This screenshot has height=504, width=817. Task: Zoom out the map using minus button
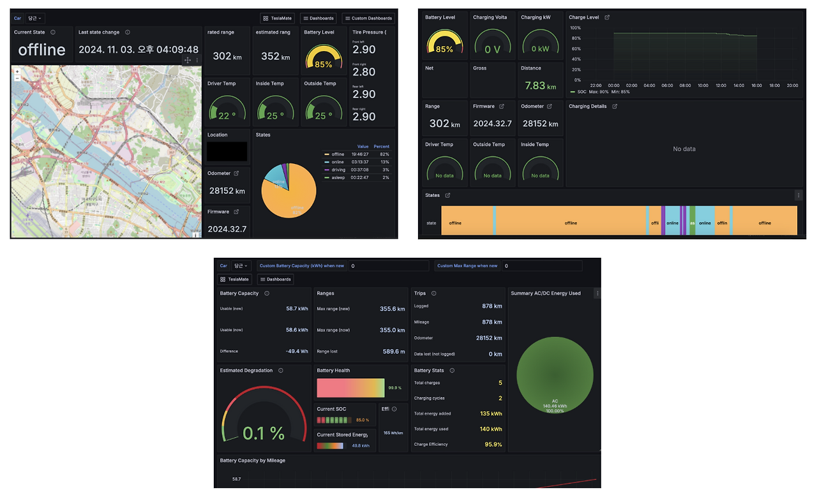[17, 78]
